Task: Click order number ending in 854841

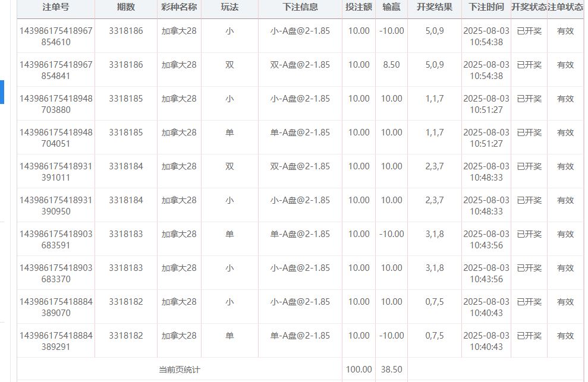Action: coord(56,70)
